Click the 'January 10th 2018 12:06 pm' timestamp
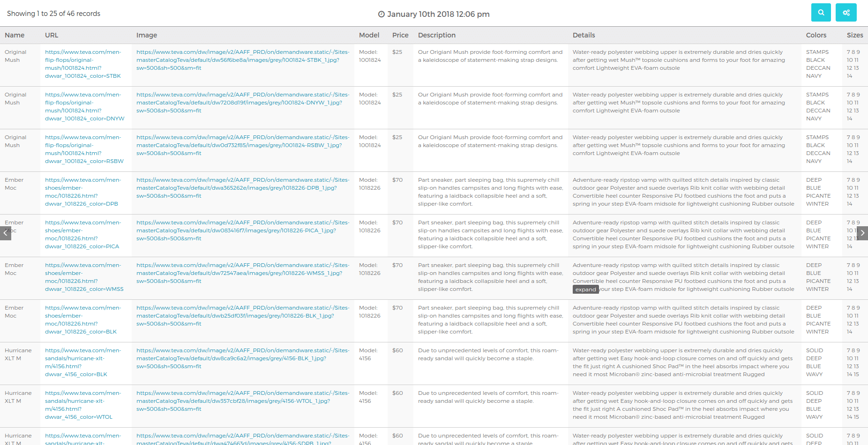 438,14
